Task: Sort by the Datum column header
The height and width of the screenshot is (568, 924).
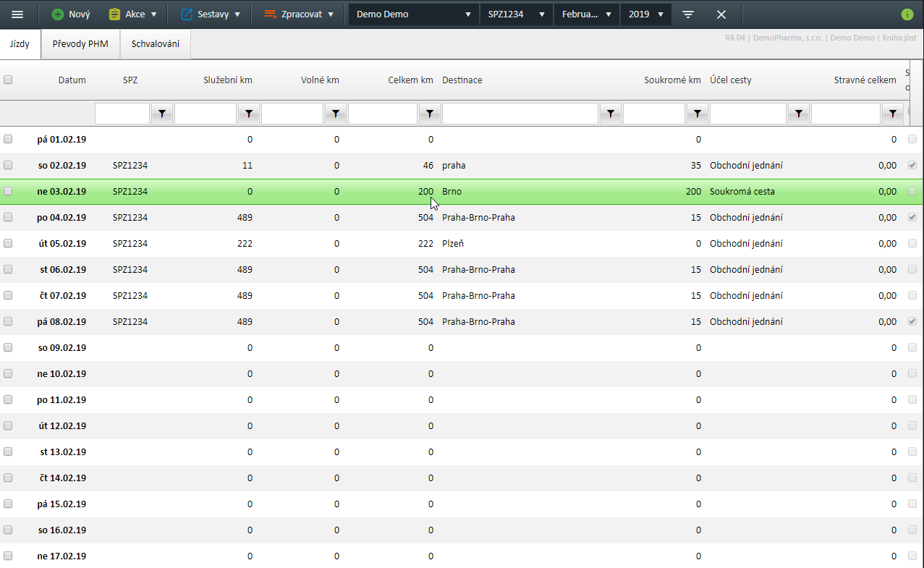Action: [72, 80]
